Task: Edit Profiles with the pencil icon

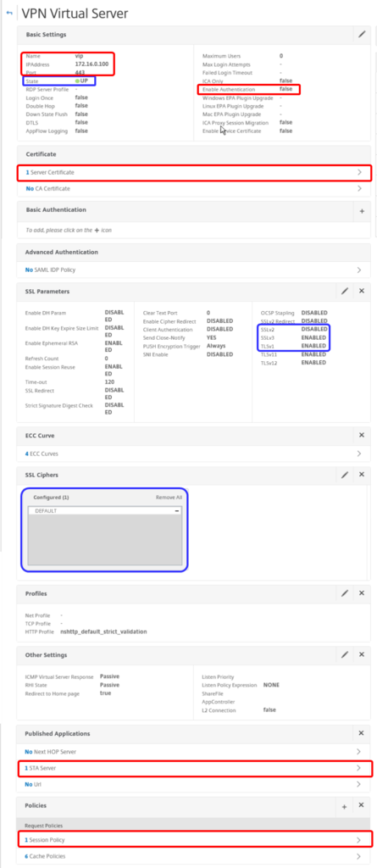Action: pos(344,593)
